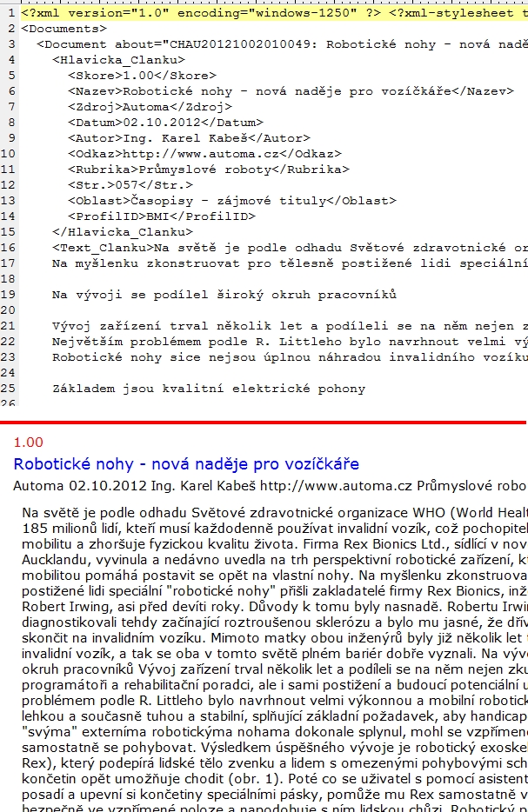This screenshot has height=812, width=528.
Task: Place cursor in the Documents opening tag
Action: click(63, 29)
